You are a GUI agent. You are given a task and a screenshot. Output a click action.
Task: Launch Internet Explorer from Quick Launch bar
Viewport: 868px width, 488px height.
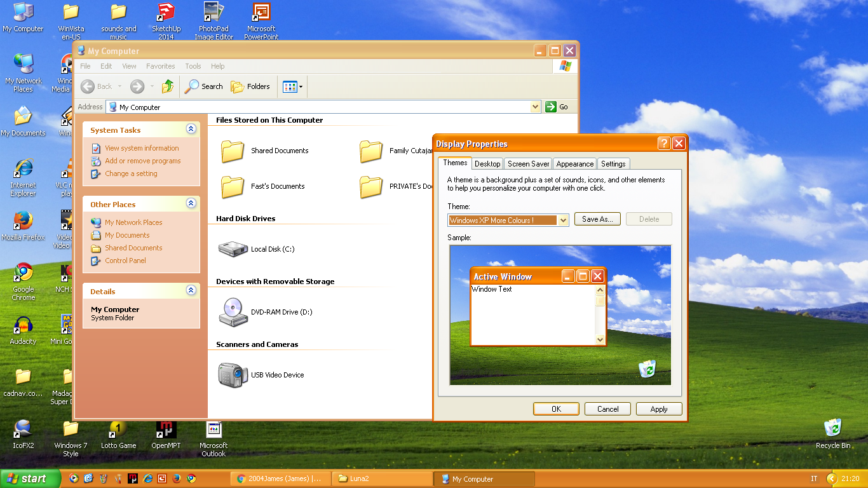pos(147,478)
